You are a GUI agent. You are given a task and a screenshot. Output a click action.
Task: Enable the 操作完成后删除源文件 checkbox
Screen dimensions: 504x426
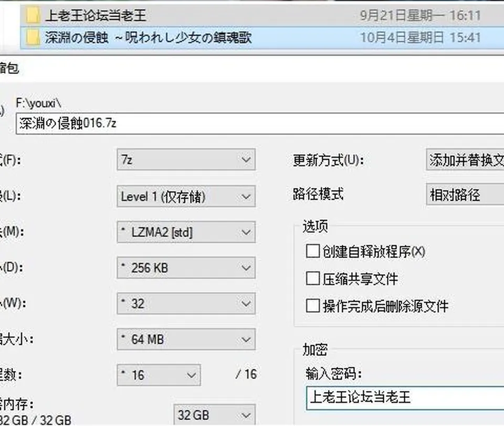tap(313, 306)
